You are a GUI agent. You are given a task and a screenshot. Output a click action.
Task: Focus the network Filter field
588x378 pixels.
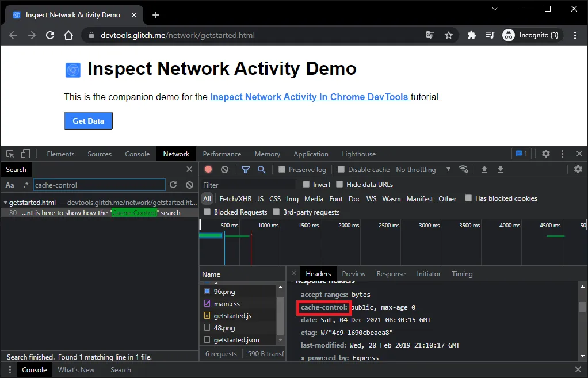click(248, 185)
